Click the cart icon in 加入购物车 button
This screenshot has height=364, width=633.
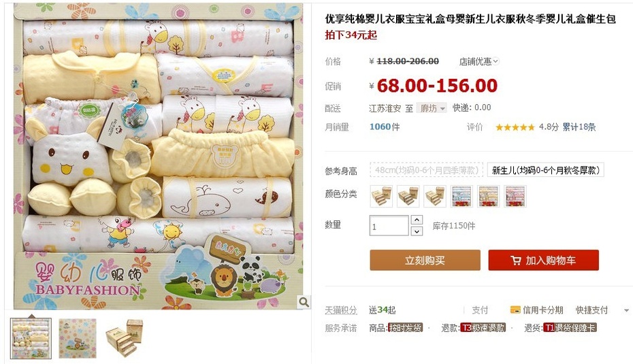tap(516, 261)
